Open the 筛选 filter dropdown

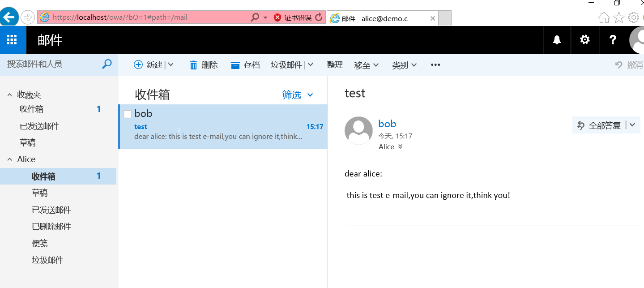tap(298, 95)
